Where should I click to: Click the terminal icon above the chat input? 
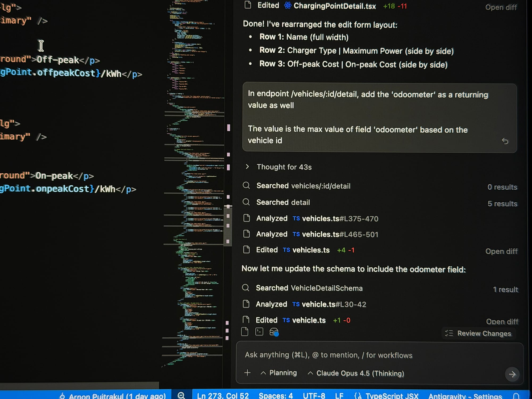[x=259, y=332]
